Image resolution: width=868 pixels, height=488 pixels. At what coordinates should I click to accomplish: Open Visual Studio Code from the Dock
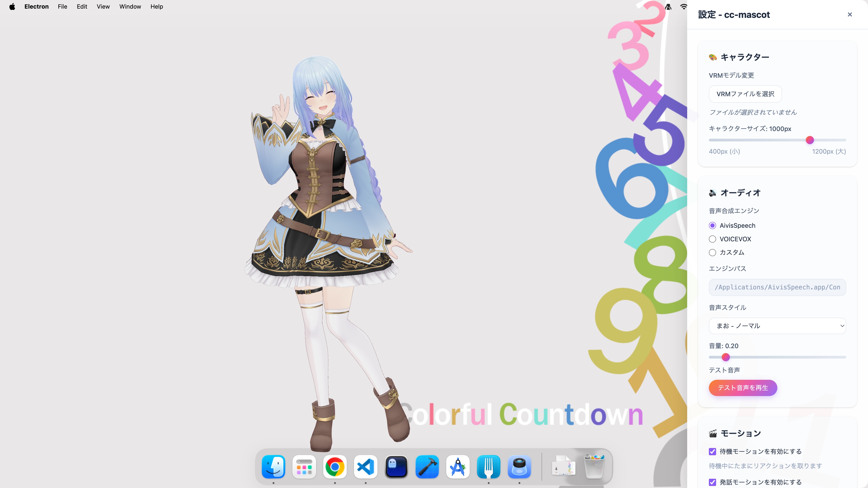point(366,467)
